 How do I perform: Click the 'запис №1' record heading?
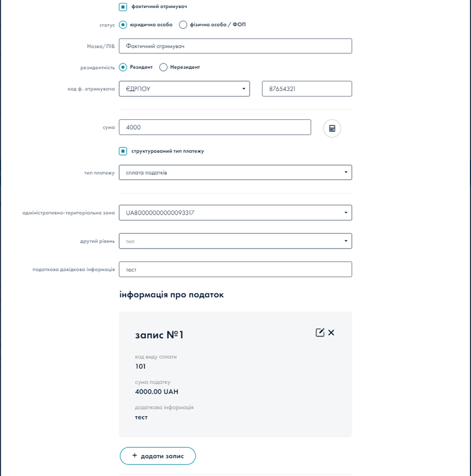pos(160,335)
